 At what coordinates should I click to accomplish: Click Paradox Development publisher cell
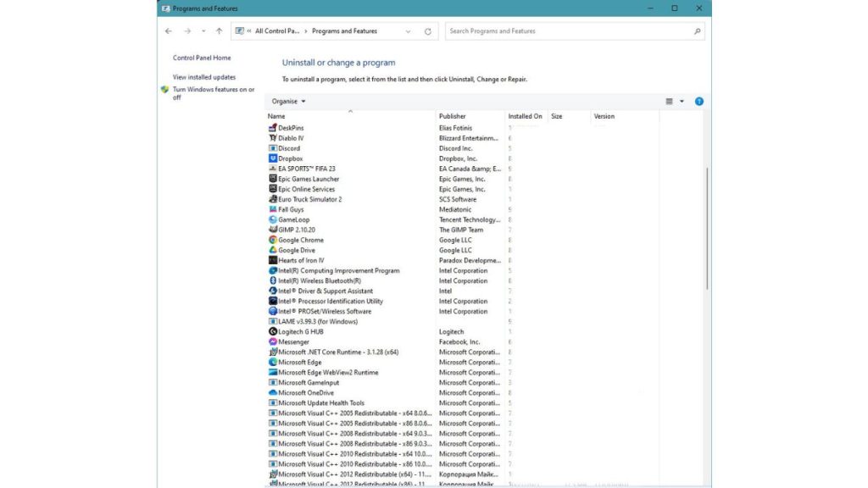tap(470, 260)
